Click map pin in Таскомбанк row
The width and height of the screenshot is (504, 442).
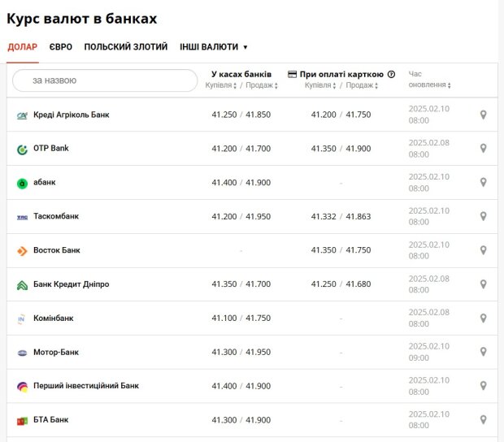click(483, 216)
